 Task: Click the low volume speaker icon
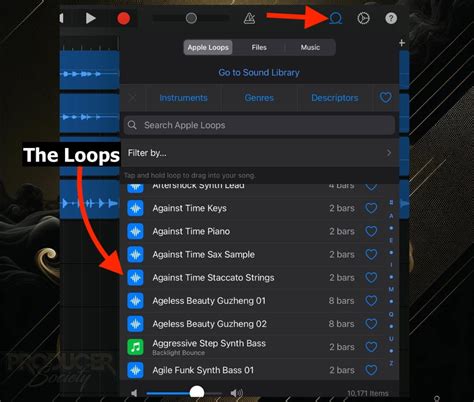coord(134,393)
